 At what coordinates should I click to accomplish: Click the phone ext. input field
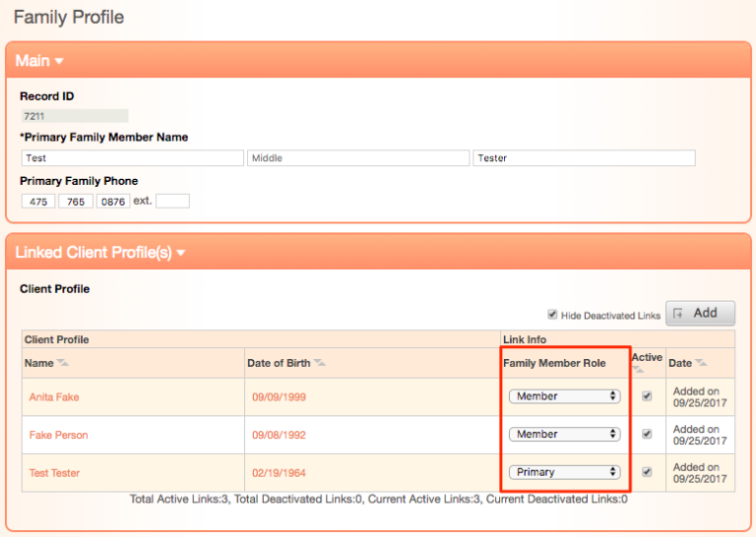[172, 202]
